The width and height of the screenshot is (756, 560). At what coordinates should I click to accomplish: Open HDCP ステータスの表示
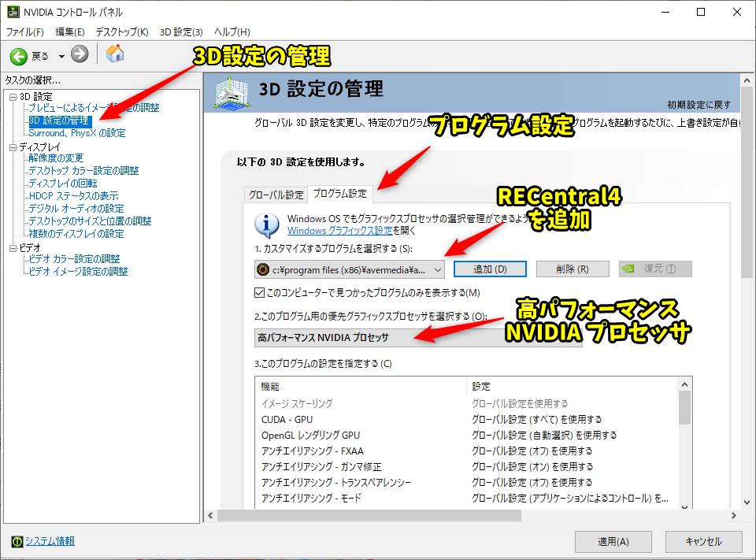(73, 196)
